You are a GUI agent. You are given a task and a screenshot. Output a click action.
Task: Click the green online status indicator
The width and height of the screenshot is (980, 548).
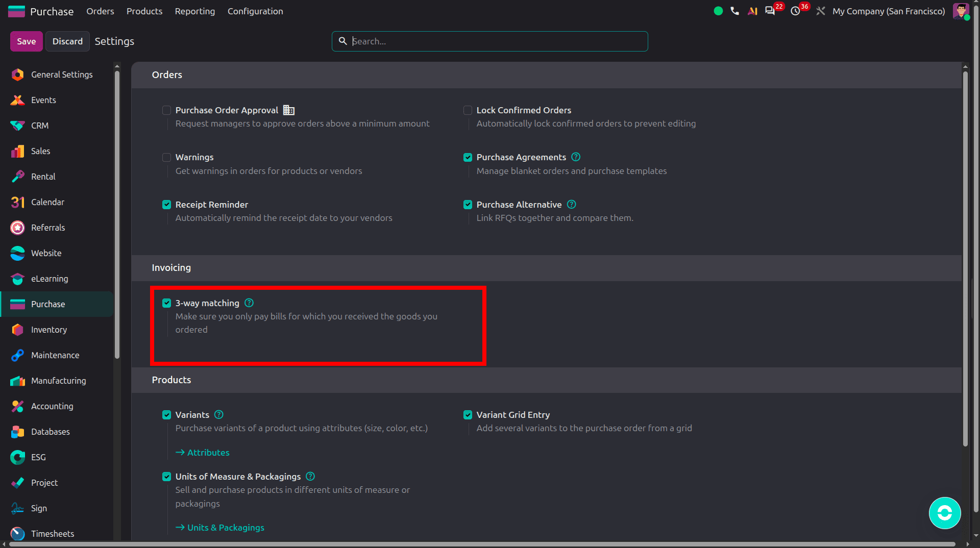tap(718, 11)
